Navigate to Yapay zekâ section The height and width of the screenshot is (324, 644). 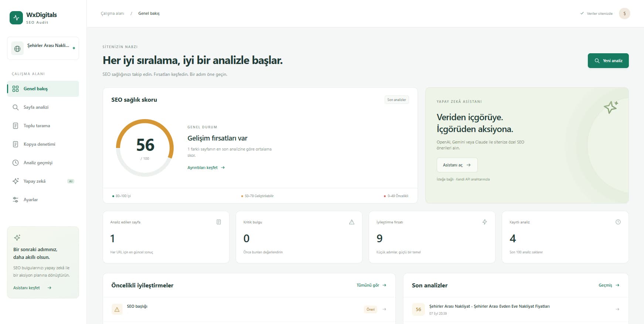(x=43, y=181)
